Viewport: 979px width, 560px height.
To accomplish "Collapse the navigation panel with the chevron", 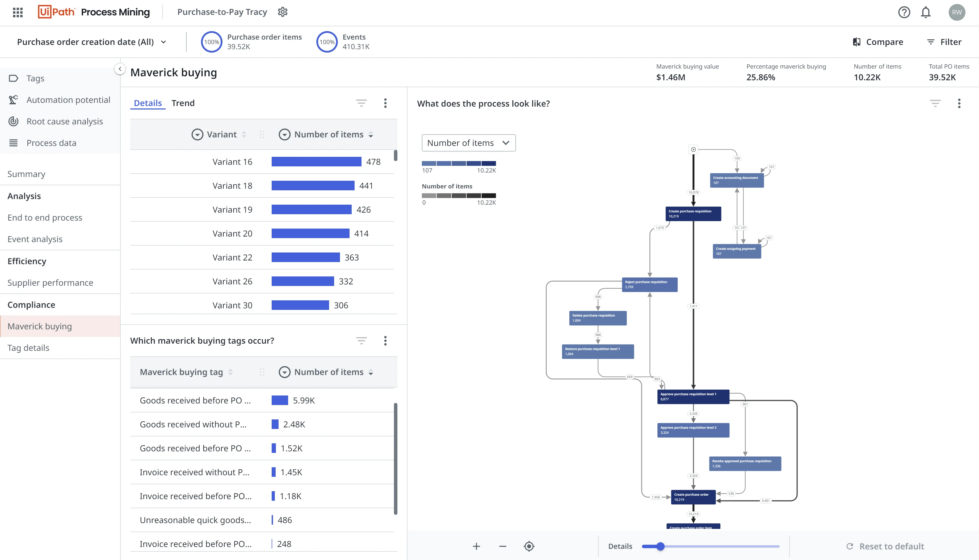I will coord(120,69).
